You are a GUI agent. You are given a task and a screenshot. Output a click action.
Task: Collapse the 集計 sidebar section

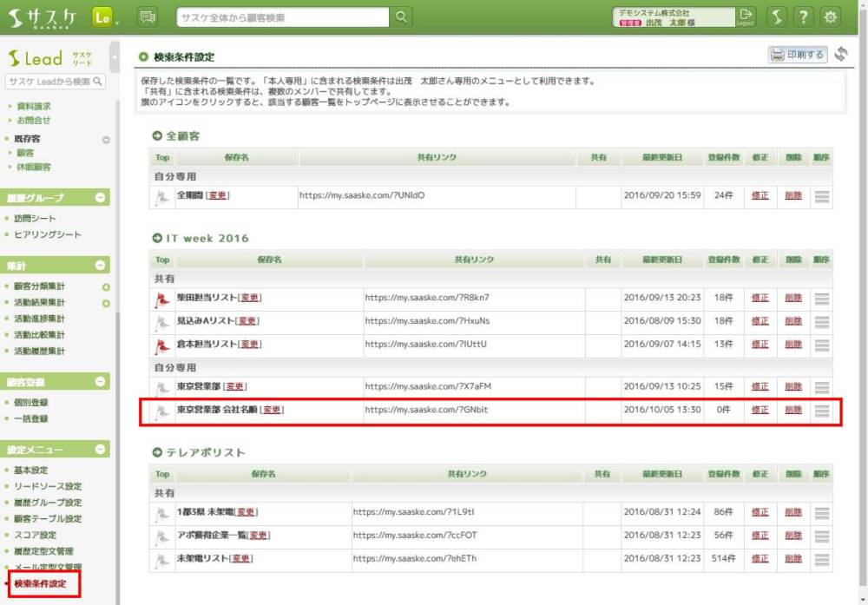click(x=101, y=265)
